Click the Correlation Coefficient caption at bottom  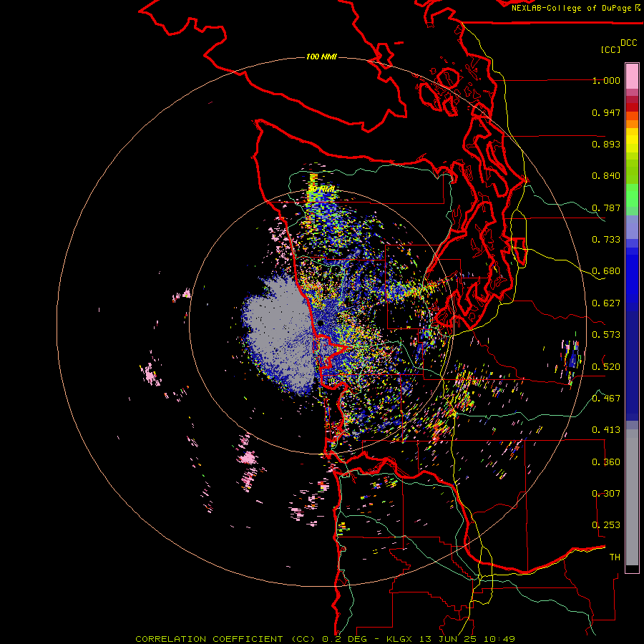tap(325, 639)
